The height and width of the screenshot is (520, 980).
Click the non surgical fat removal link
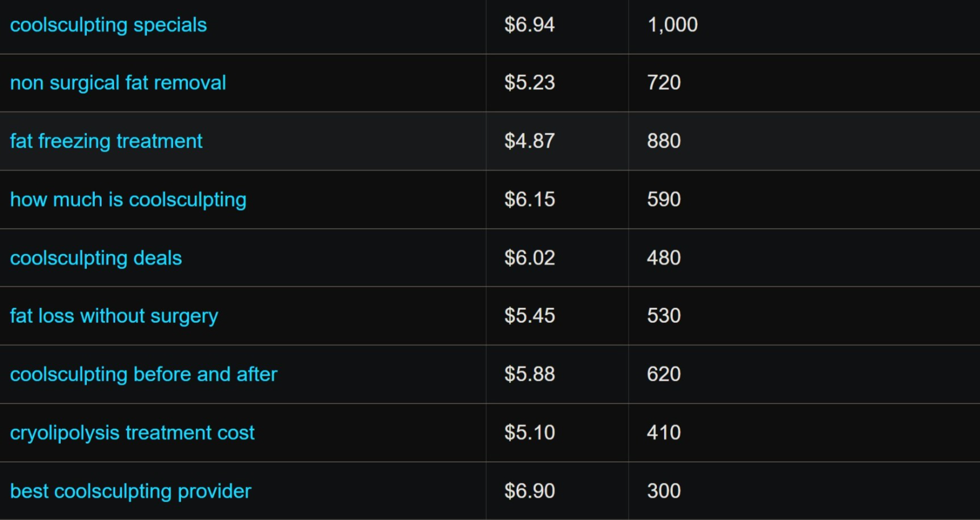[118, 83]
